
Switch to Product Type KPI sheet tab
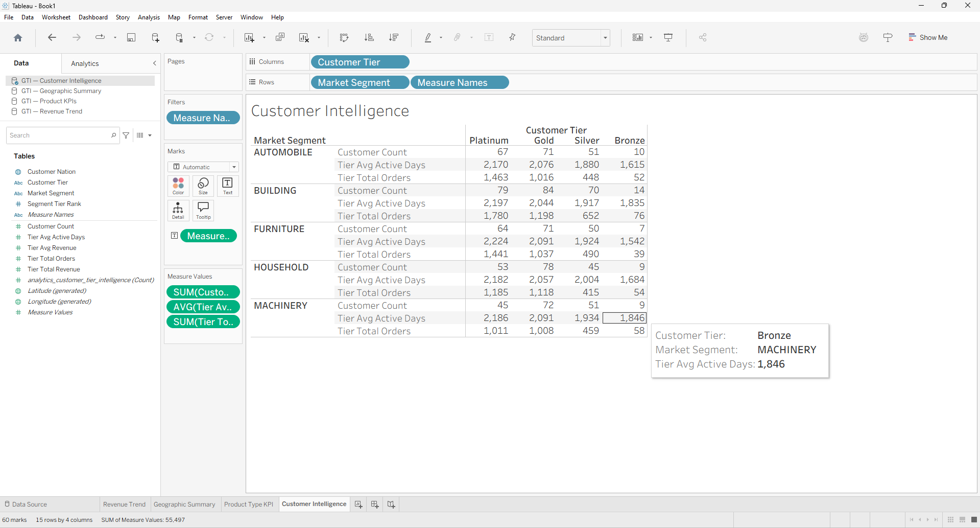coord(249,504)
